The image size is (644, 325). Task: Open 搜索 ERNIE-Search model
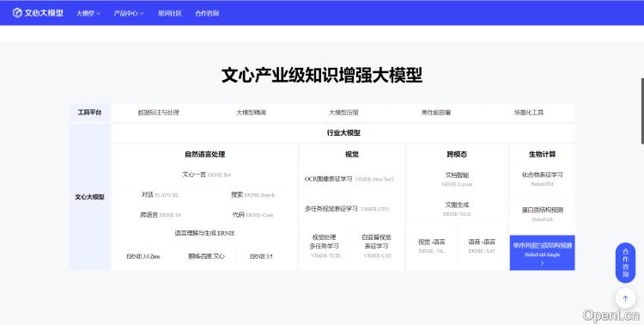[252, 194]
